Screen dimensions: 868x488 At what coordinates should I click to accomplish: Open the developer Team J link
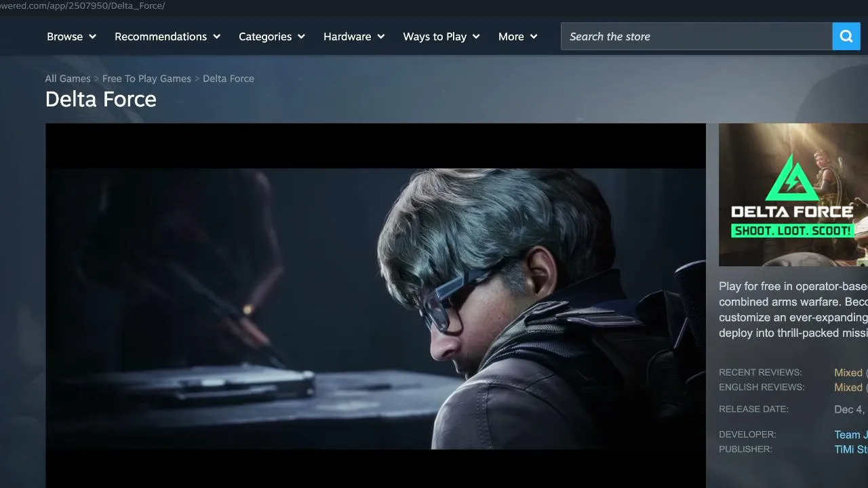(851, 435)
